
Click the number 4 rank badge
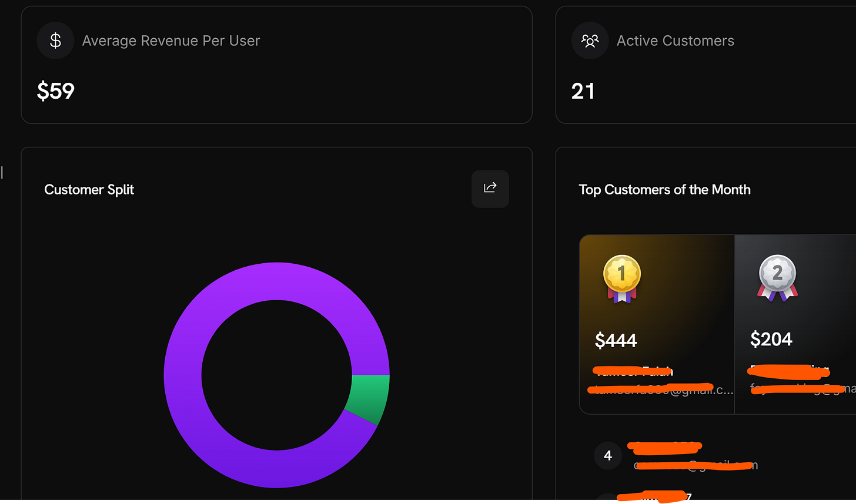(x=608, y=455)
